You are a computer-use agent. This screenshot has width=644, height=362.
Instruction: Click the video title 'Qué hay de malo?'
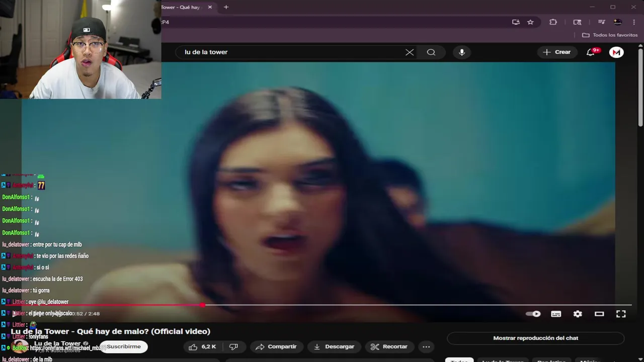pos(111,331)
